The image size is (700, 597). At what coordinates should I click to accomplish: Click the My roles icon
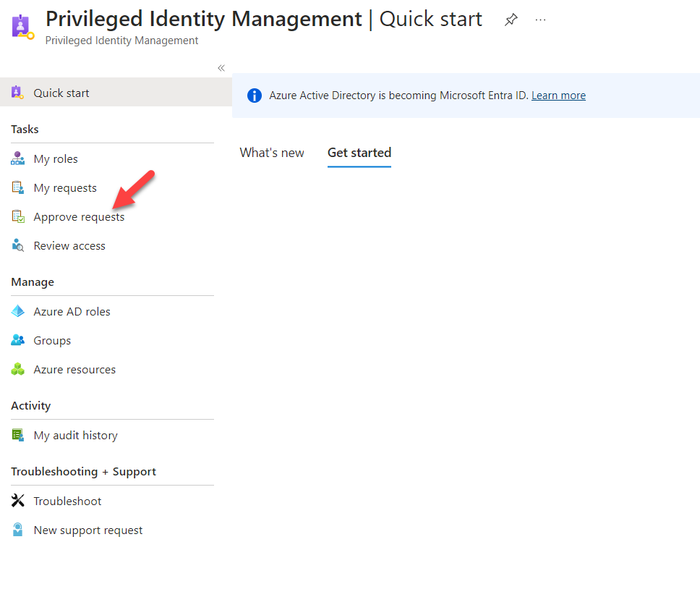[17, 158]
